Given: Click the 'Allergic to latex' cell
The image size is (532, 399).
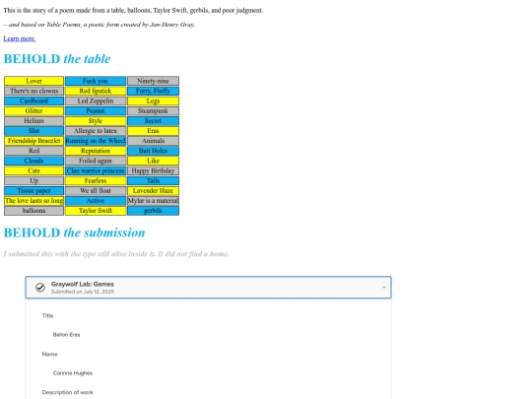Looking at the screenshot, I should (96, 131).
